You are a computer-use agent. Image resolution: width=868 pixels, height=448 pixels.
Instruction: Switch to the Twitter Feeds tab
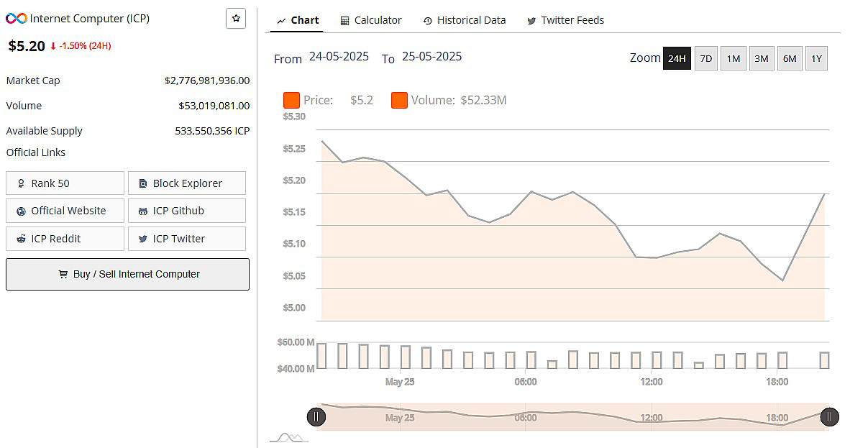pos(565,20)
